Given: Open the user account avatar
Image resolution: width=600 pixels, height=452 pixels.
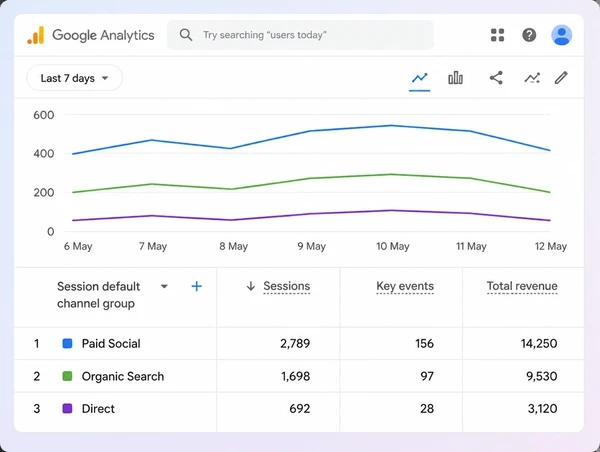Looking at the screenshot, I should coord(561,35).
